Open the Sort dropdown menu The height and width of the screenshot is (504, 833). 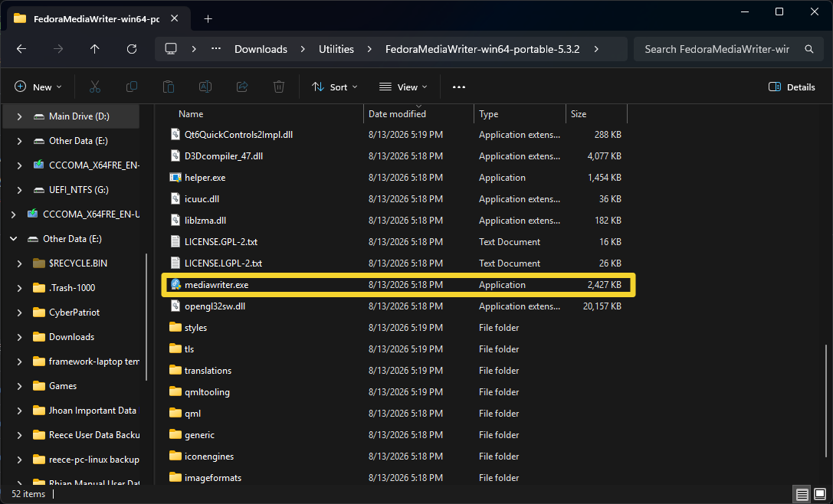335,87
